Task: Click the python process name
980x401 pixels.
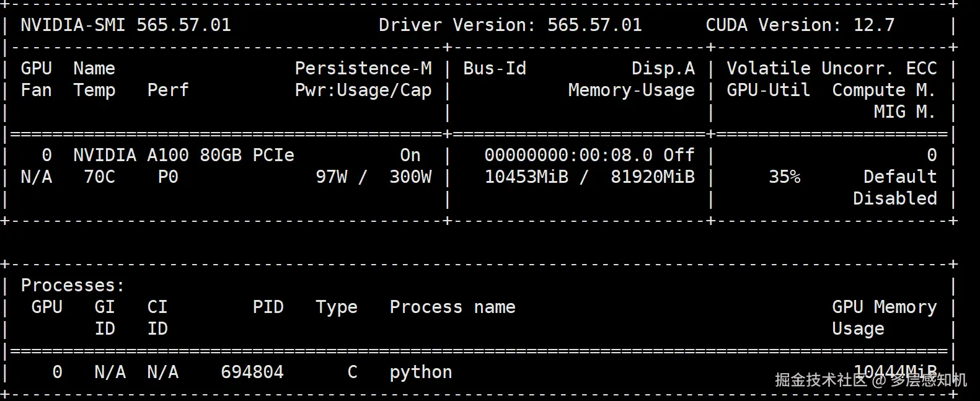Action: [421, 372]
